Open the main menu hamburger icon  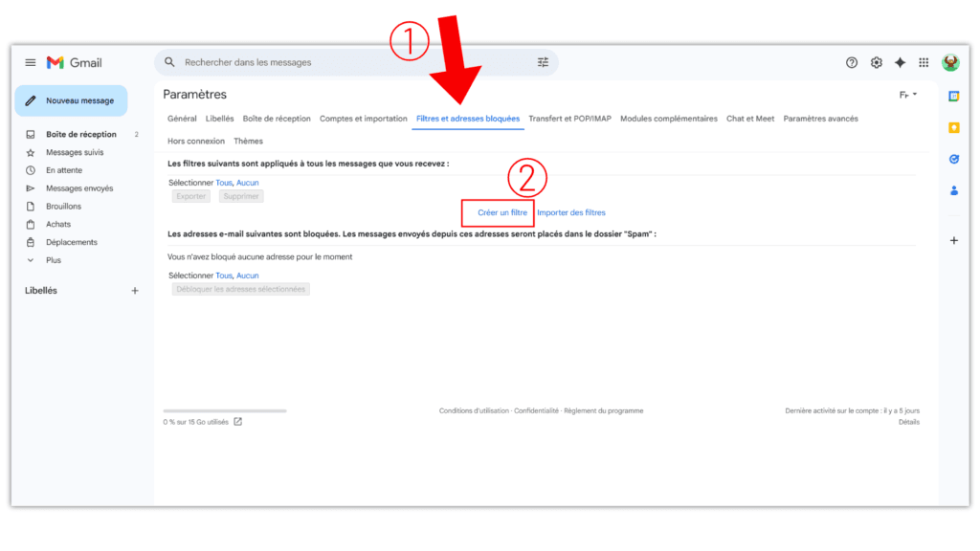(31, 63)
